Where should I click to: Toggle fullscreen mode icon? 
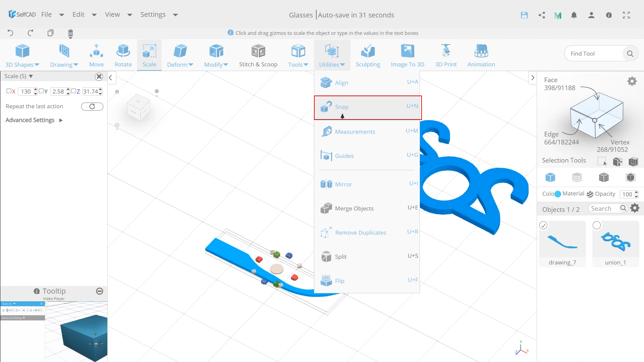point(626,15)
